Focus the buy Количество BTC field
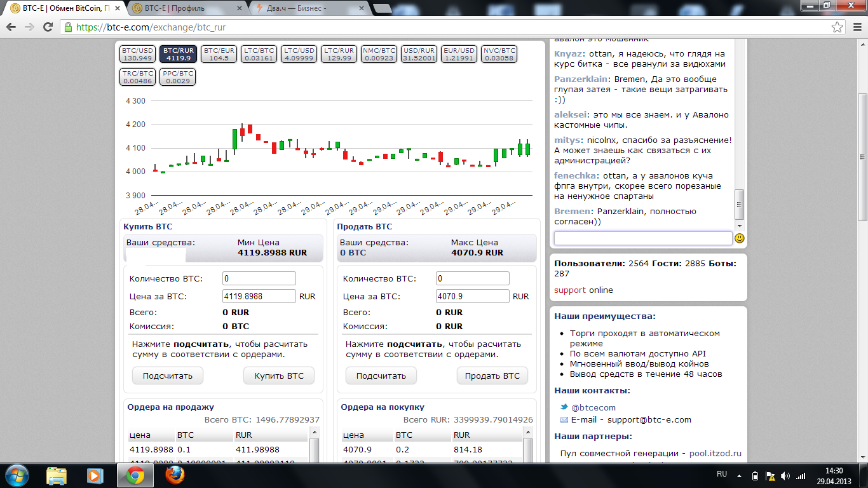This screenshot has width=868, height=488. [259, 278]
